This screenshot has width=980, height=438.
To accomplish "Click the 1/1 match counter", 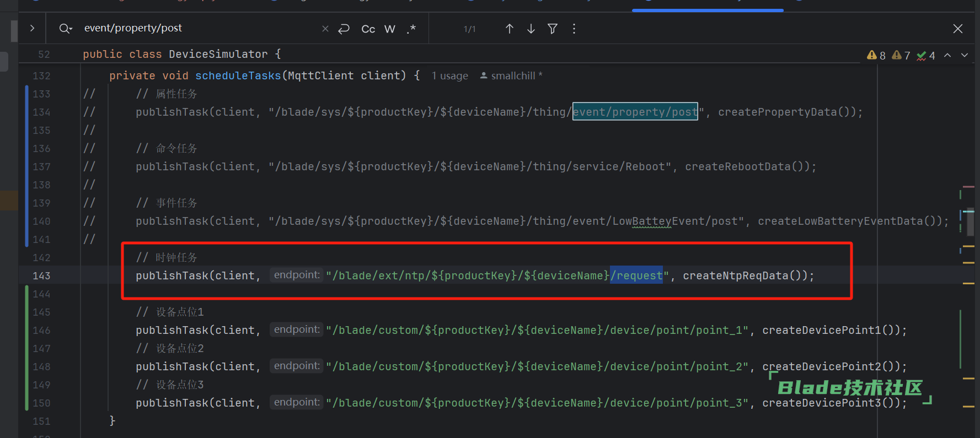I will pos(469,29).
